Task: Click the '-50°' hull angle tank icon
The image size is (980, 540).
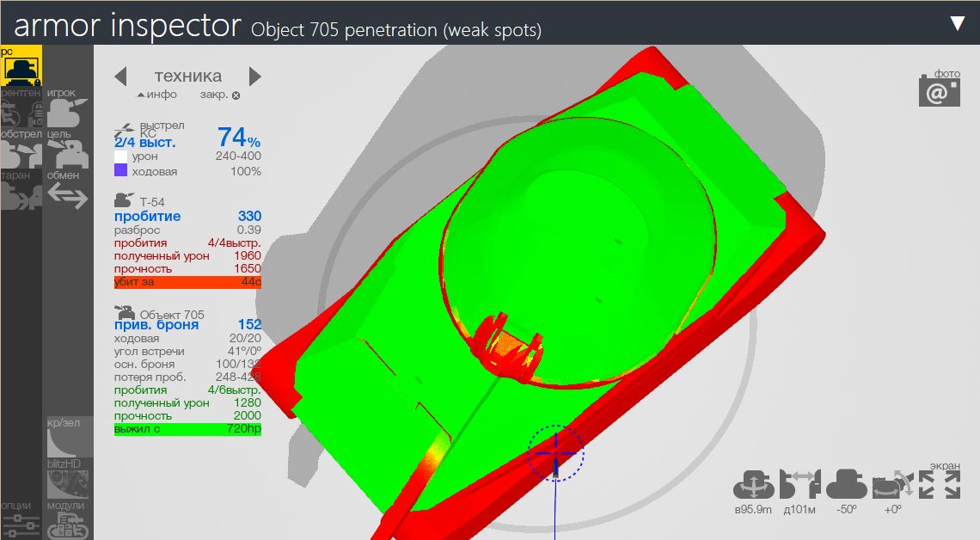Action: pos(846,486)
